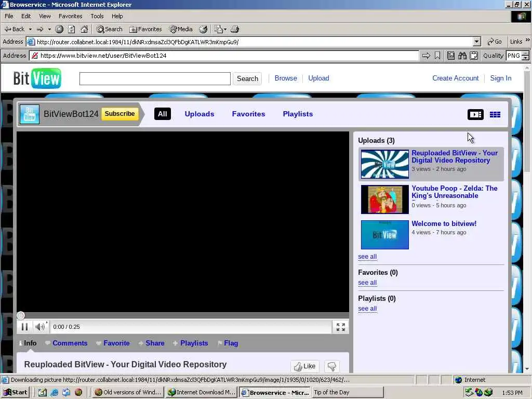Viewport: 532px width, 399px height.
Task: Open the Comments tab under the video
Action: click(66, 343)
